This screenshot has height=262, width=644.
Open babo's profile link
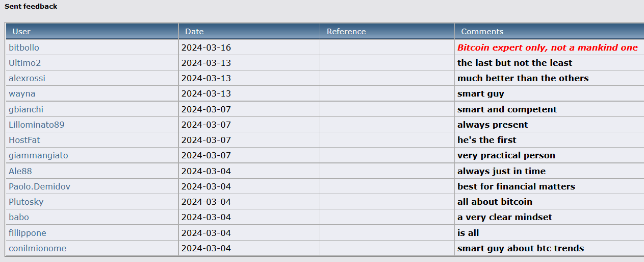(19, 217)
